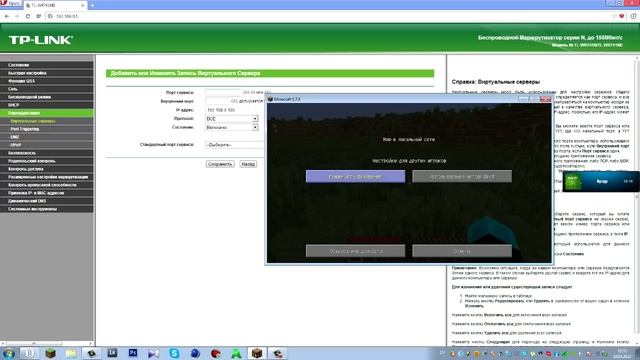Toggle Minecraft game mode button
This screenshot has width=640, height=360.
click(356, 176)
